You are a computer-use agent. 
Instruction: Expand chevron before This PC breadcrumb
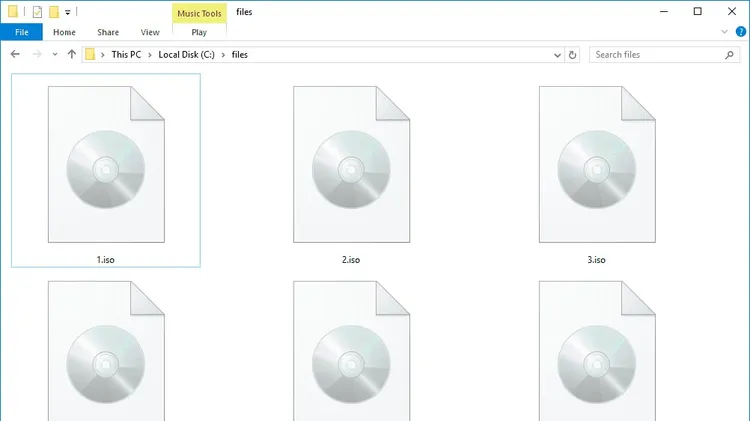(x=103, y=55)
